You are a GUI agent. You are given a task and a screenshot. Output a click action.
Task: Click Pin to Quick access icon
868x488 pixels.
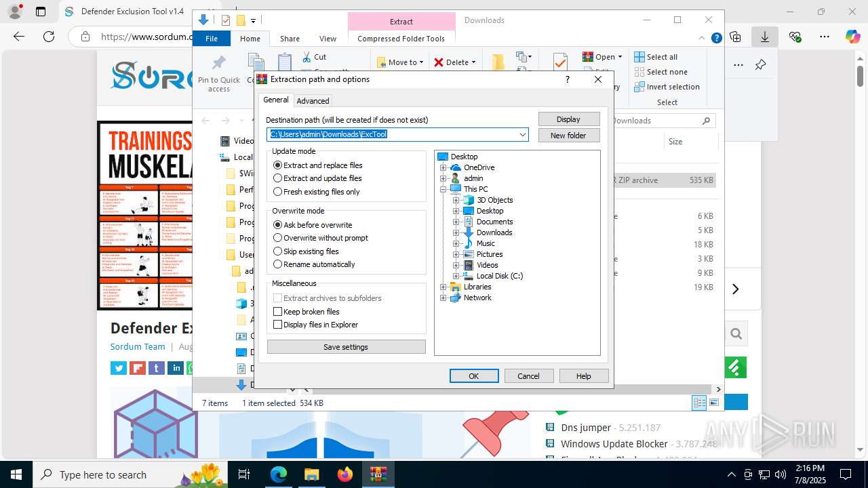[x=218, y=64]
